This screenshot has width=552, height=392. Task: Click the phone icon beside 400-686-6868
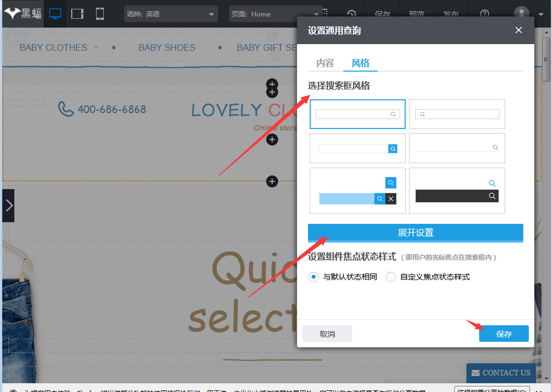(x=66, y=109)
